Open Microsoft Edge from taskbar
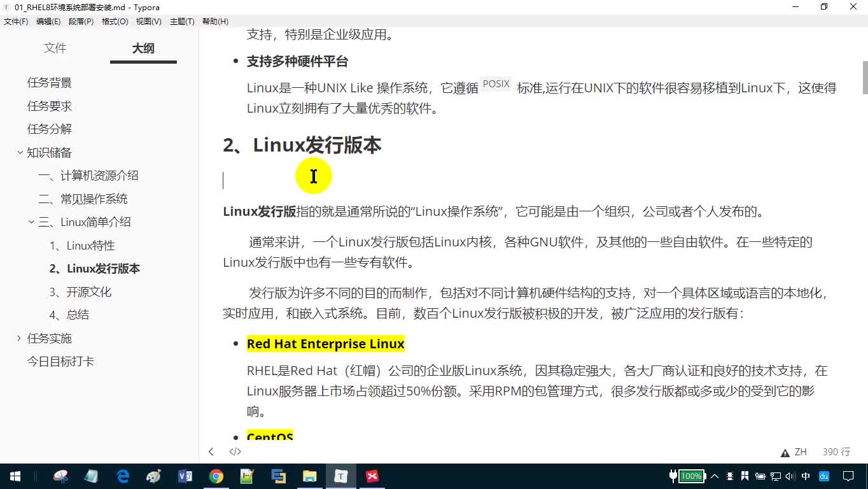Image resolution: width=868 pixels, height=489 pixels. point(123,476)
